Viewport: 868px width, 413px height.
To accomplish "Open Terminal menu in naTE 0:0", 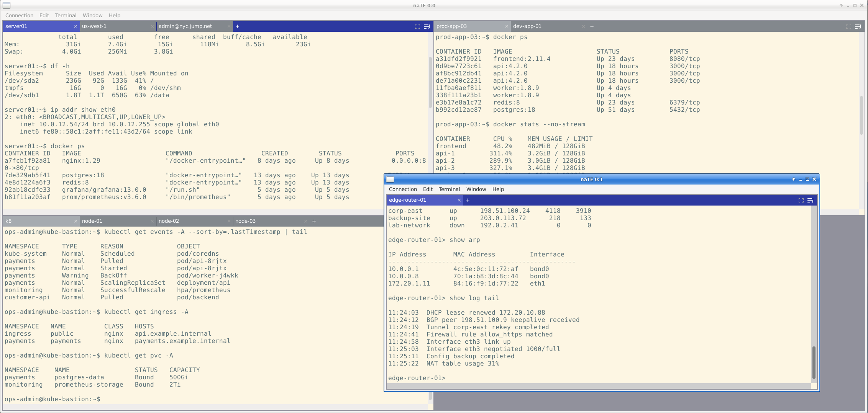I will coord(66,16).
